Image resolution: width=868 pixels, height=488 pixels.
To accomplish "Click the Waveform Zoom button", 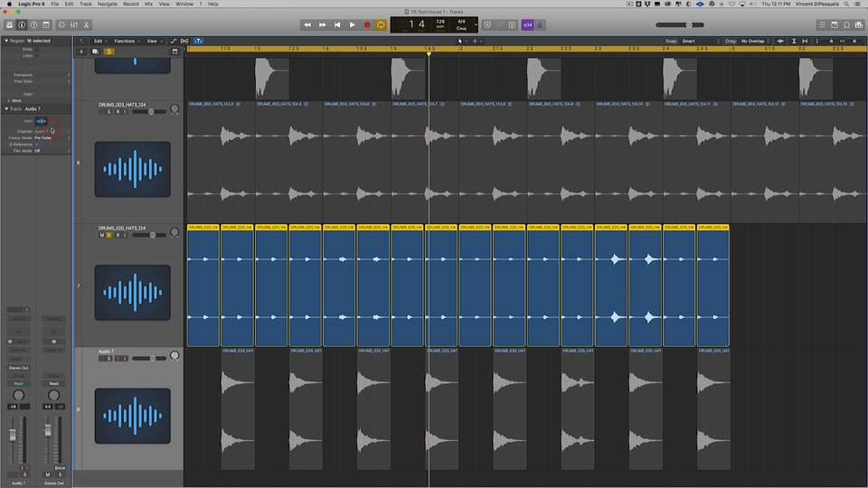I will pyautogui.click(x=780, y=41).
